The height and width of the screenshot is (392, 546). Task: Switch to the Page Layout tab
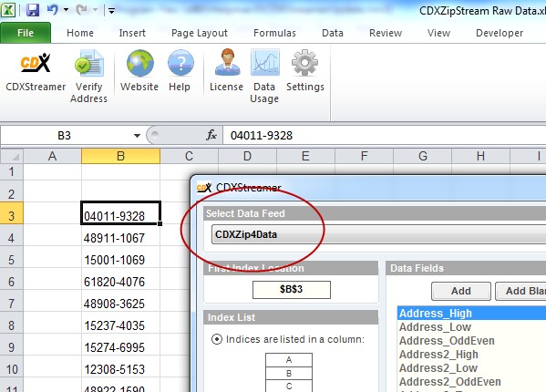tap(200, 33)
